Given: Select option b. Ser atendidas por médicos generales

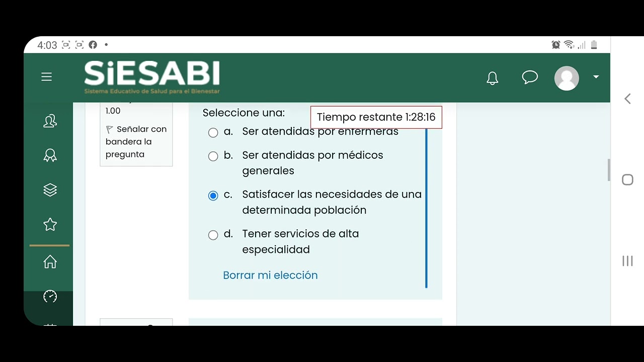Looking at the screenshot, I should [x=213, y=156].
